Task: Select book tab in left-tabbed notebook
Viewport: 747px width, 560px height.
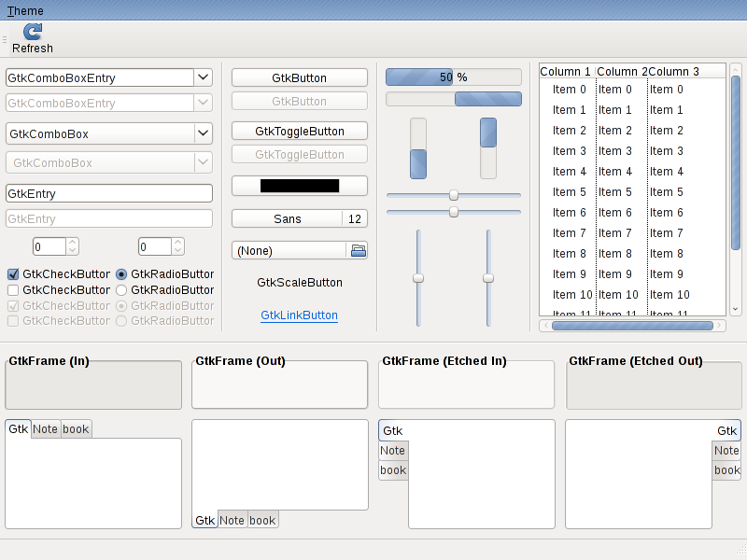Action: tap(393, 470)
